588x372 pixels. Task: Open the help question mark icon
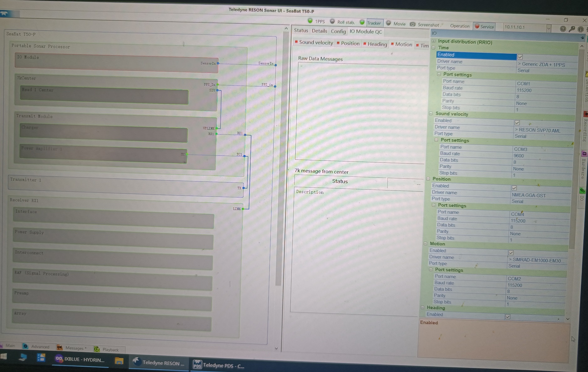point(563,29)
